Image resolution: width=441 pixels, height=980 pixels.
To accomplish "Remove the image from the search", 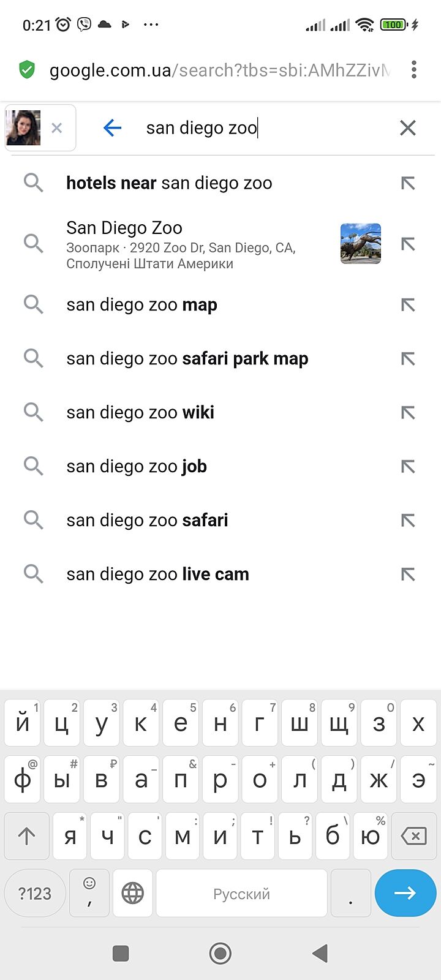I will (57, 128).
